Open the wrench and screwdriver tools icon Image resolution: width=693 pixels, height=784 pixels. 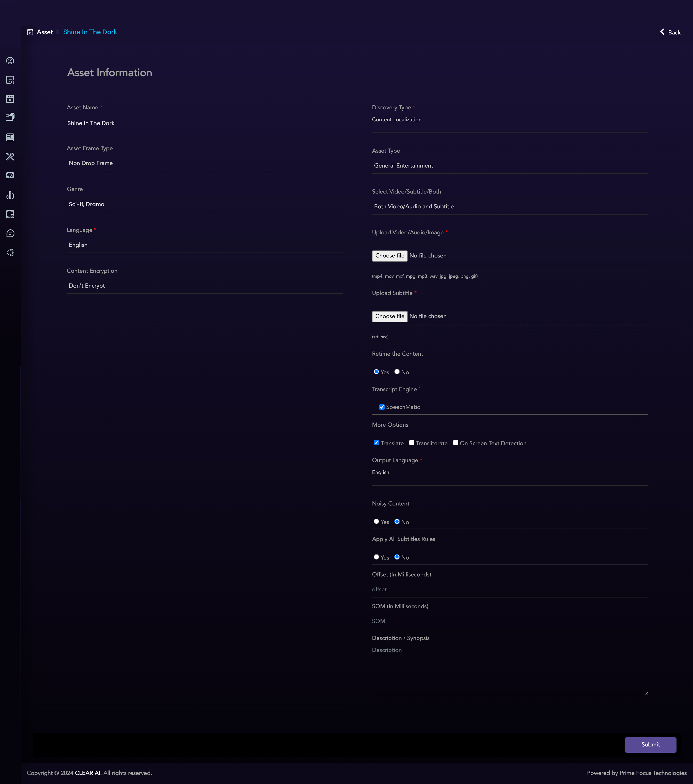click(x=10, y=157)
